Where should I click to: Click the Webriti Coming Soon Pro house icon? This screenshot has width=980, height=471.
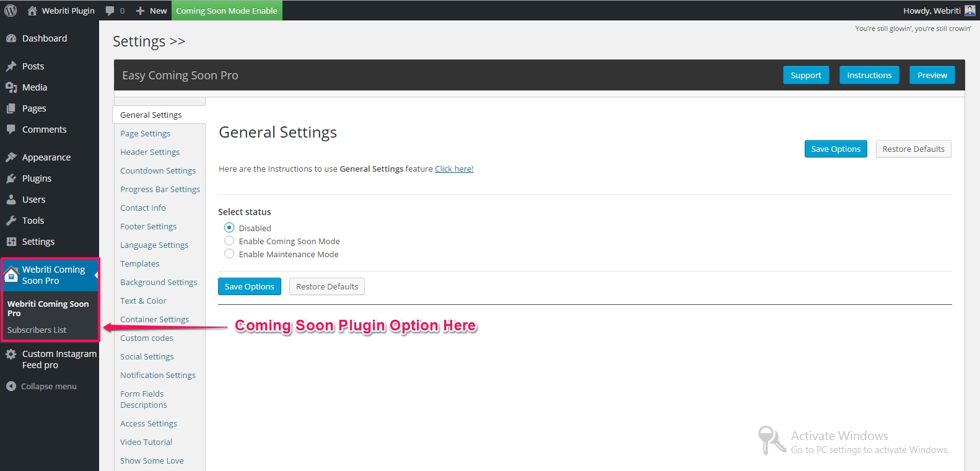tap(11, 274)
